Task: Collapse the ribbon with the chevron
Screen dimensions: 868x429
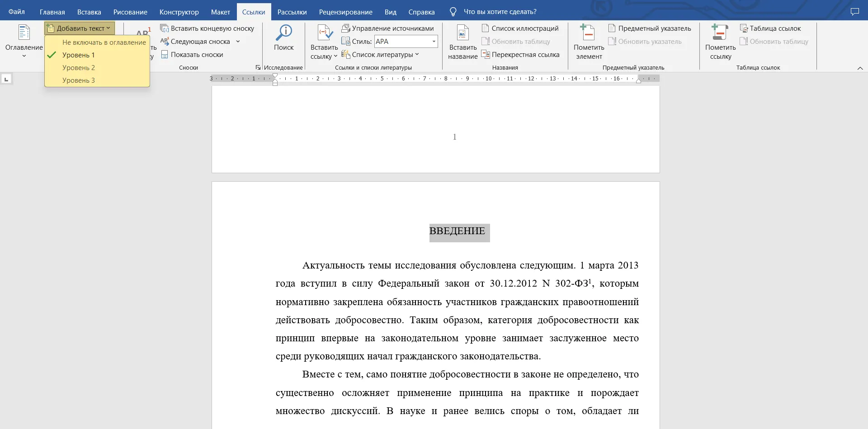Action: pyautogui.click(x=860, y=68)
